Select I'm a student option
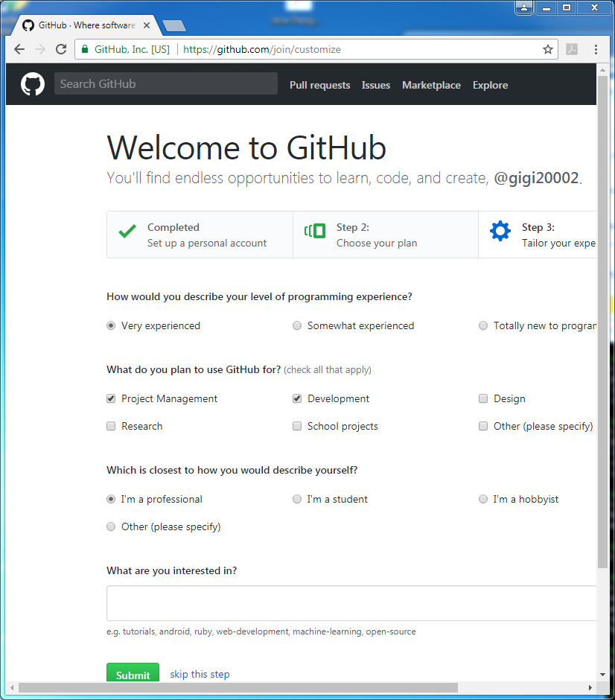 point(297,499)
